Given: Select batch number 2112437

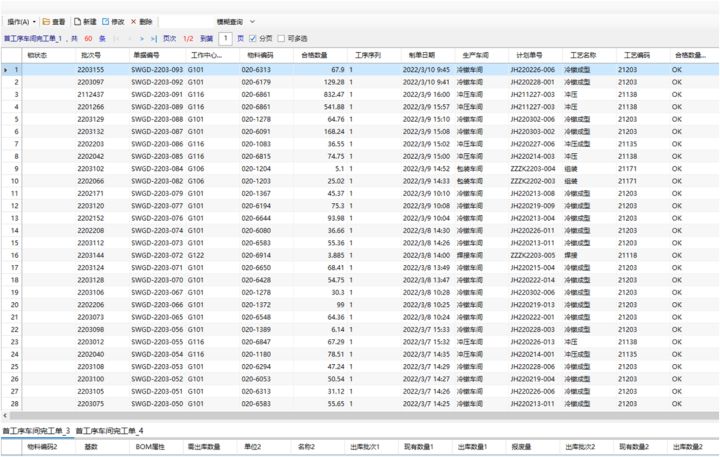Looking at the screenshot, I should click(x=90, y=95).
